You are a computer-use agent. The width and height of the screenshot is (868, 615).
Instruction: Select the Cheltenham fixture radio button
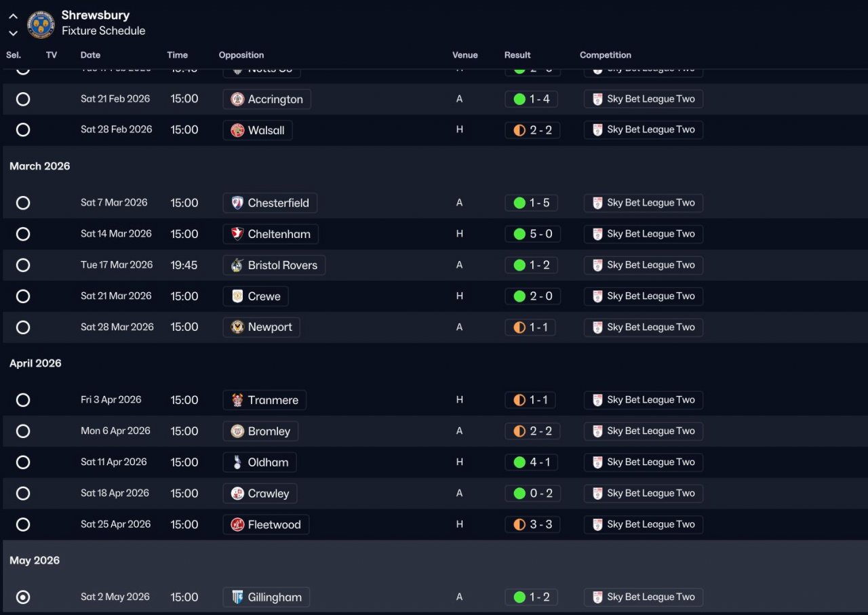[x=23, y=234]
